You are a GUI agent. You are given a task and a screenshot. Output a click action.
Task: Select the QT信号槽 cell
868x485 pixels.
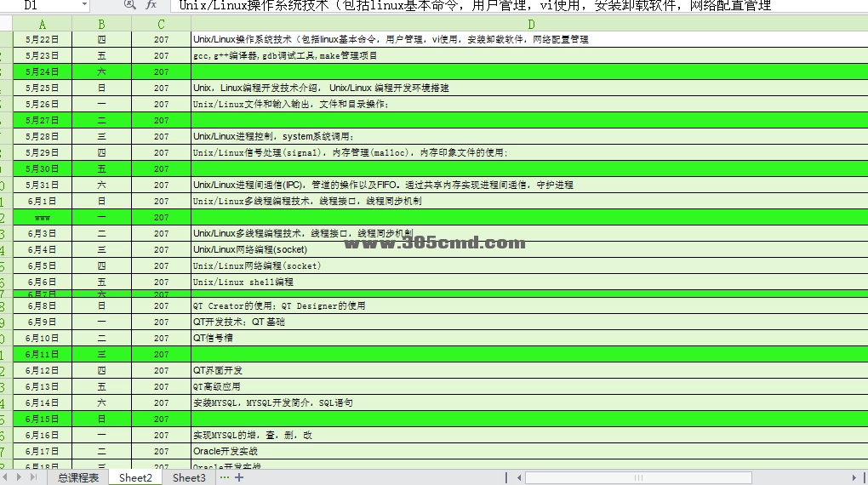[x=530, y=338]
